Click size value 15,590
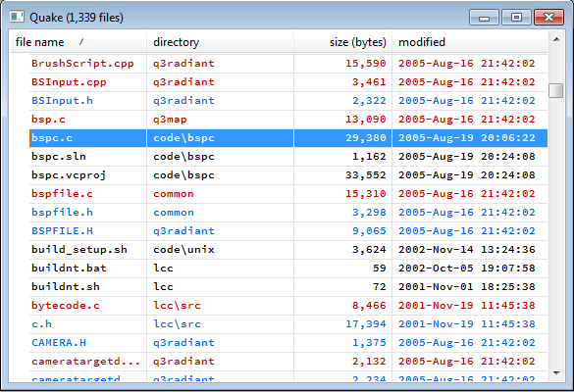 click(x=366, y=64)
